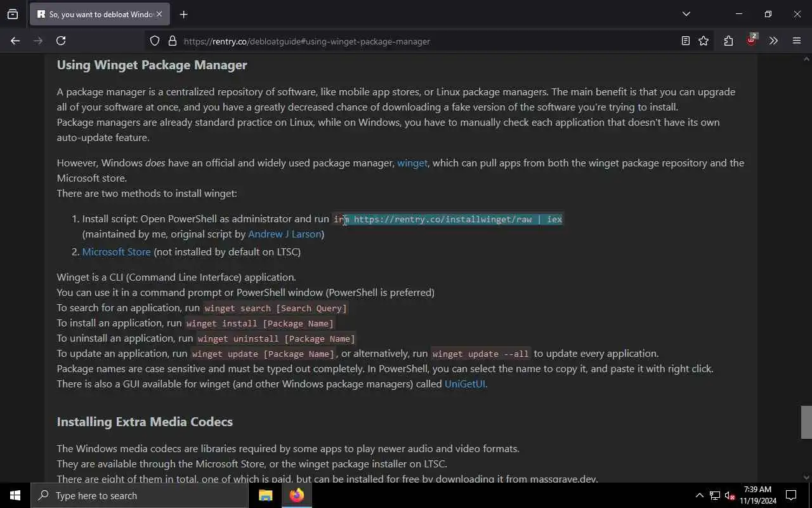Click the Firefox taskbar icon
The width and height of the screenshot is (812, 508).
point(297,495)
